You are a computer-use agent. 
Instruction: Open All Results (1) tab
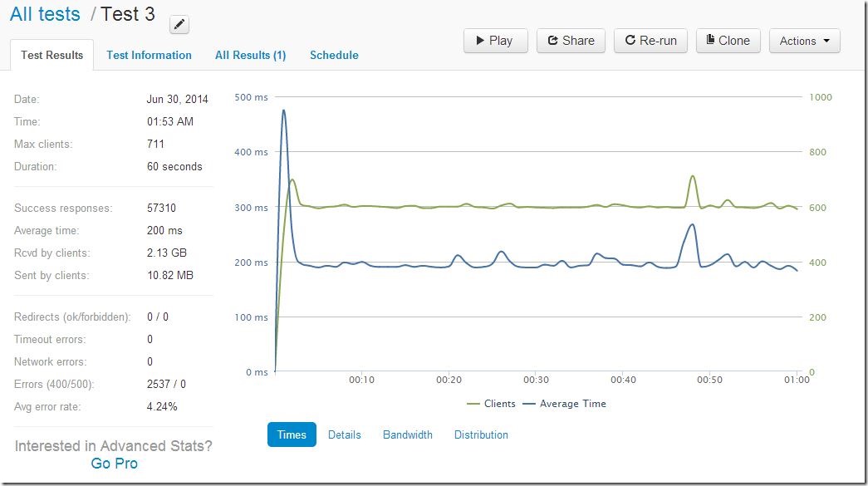tap(250, 55)
